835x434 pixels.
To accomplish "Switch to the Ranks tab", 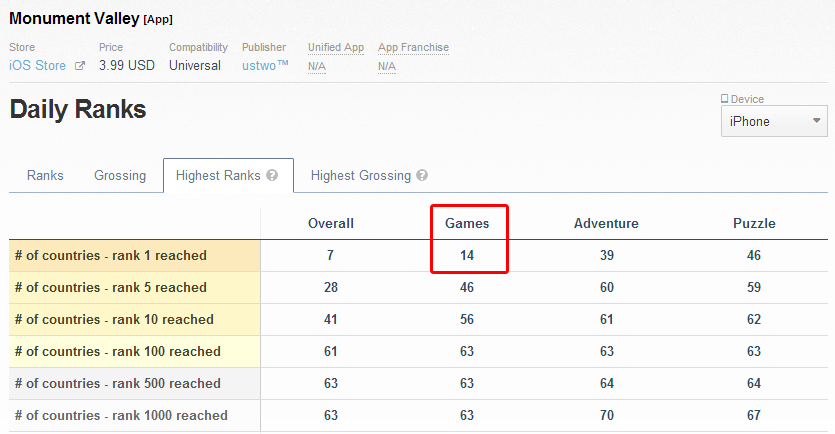I will [45, 175].
